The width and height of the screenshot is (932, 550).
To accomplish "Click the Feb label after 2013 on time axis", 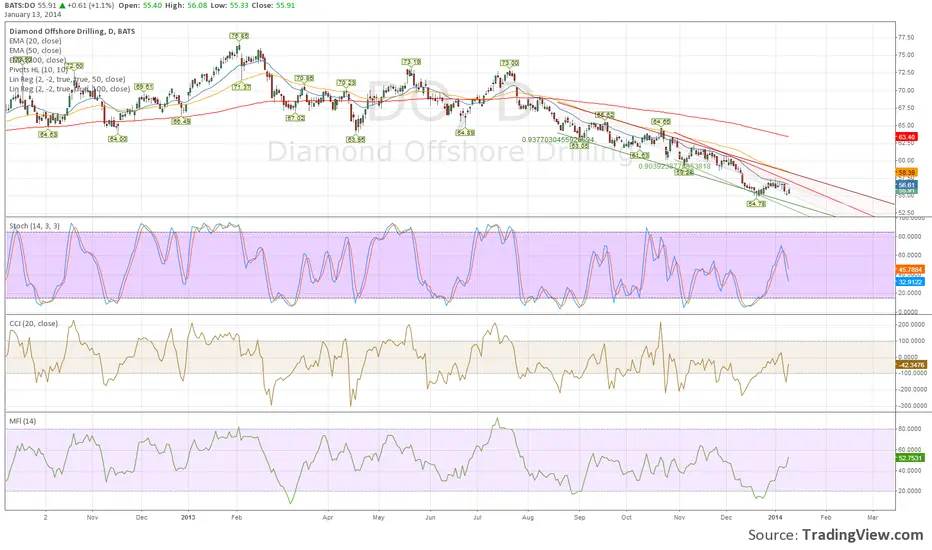I will [x=237, y=517].
